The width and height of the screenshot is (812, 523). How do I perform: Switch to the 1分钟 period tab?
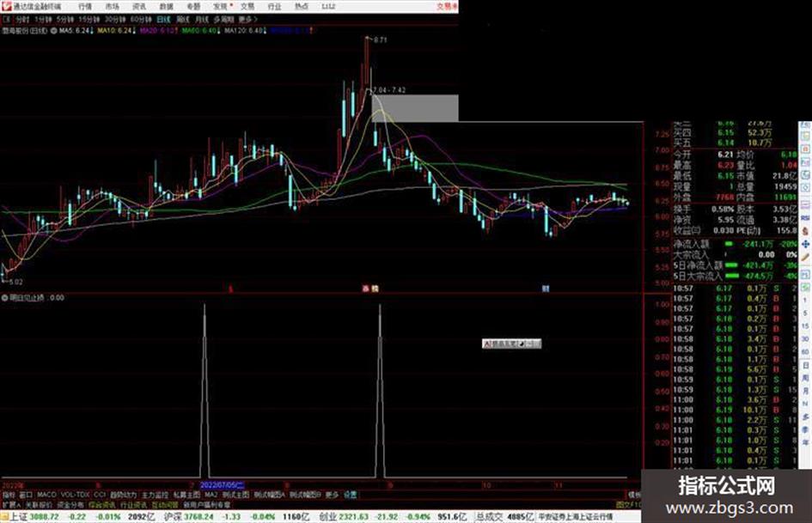point(44,19)
